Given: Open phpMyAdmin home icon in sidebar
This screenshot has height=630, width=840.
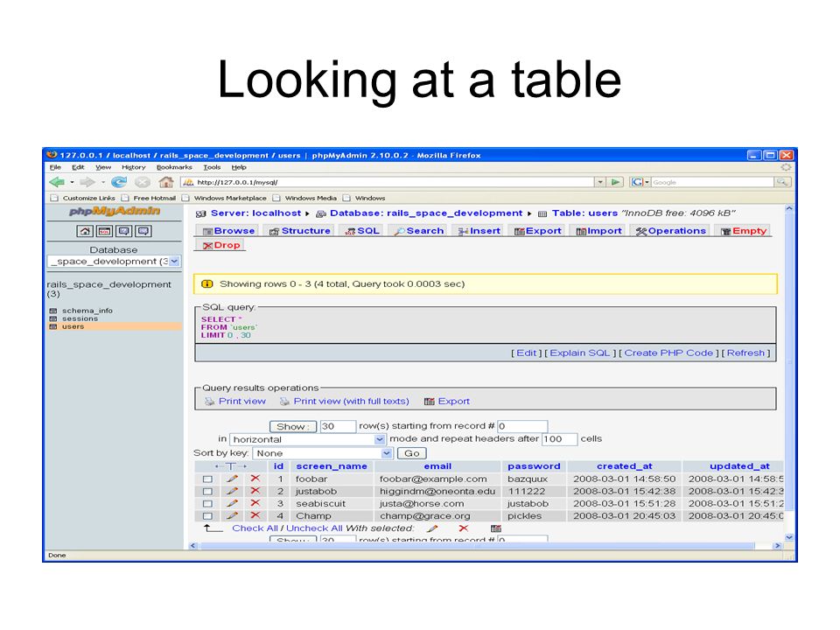Looking at the screenshot, I should tap(85, 231).
